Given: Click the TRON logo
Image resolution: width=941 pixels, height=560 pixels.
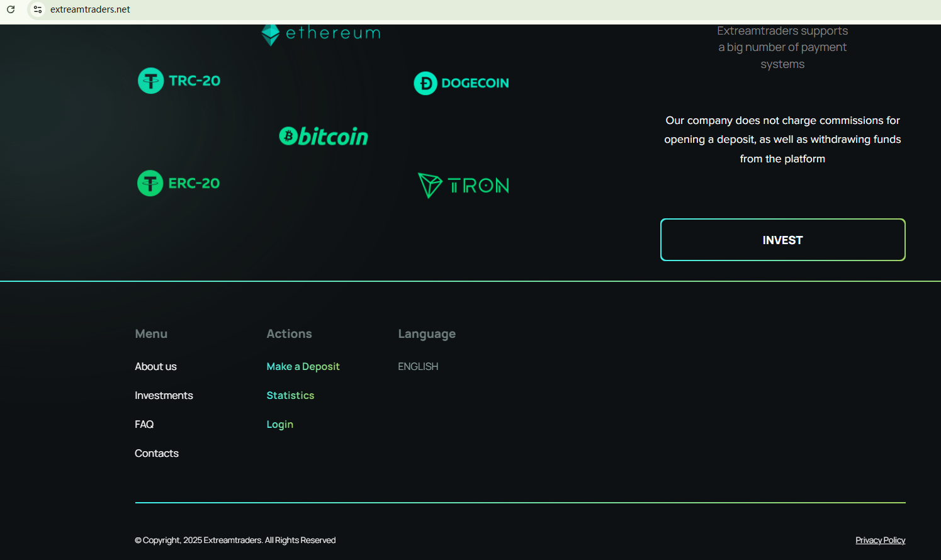Looking at the screenshot, I should pyautogui.click(x=463, y=186).
